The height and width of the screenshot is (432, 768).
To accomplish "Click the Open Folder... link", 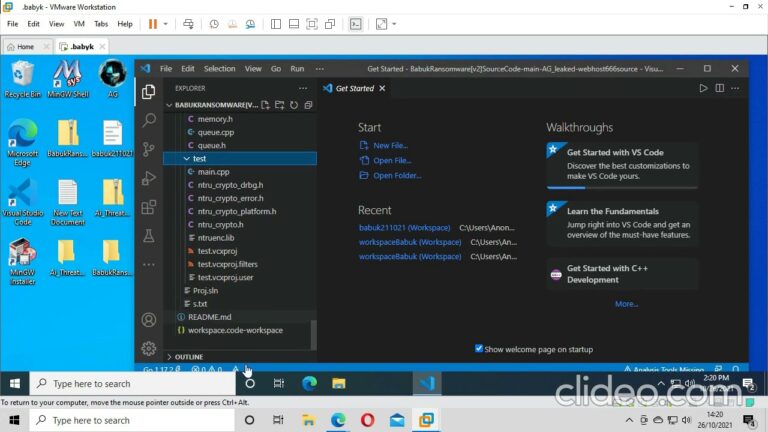I will point(396,175).
